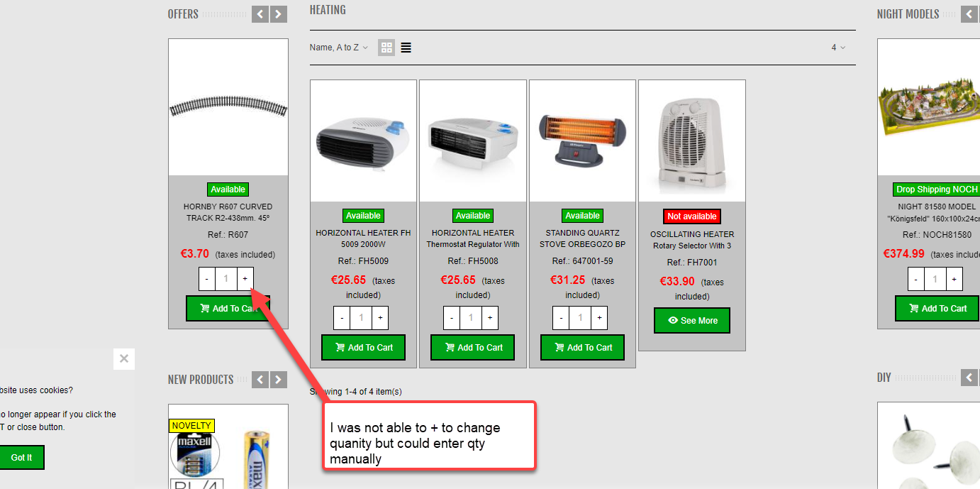Click the €31.25 price
Screen dimensions: 980x489
[568, 280]
